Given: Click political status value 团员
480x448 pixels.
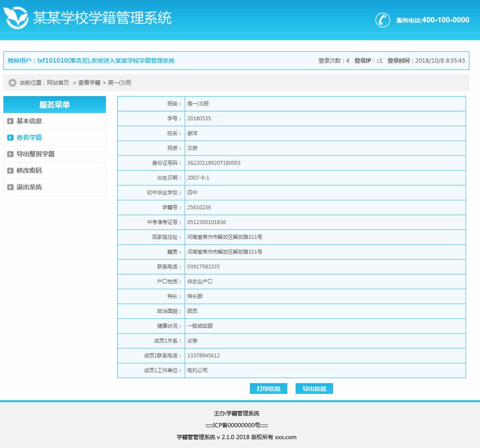Looking at the screenshot, I should click(x=192, y=311).
